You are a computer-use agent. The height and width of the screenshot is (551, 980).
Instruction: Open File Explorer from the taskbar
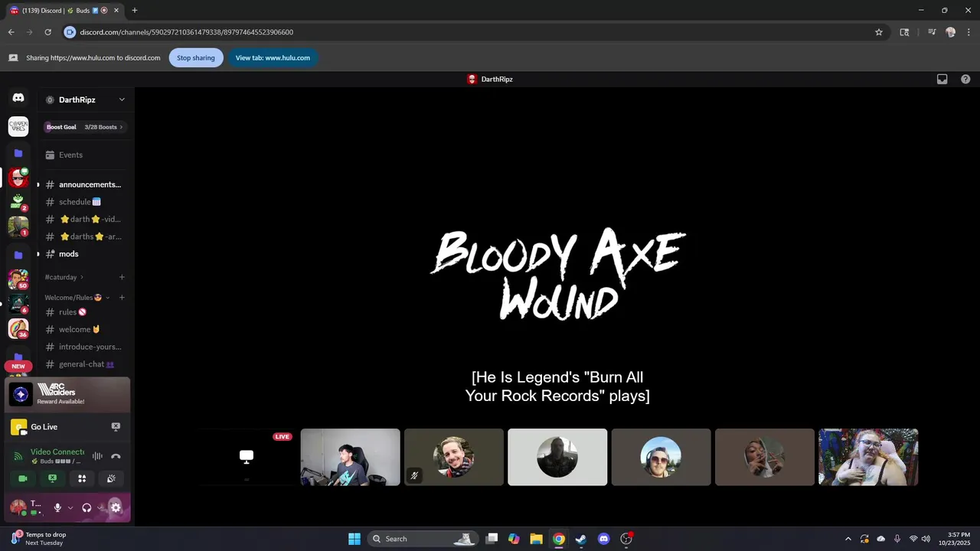click(536, 539)
